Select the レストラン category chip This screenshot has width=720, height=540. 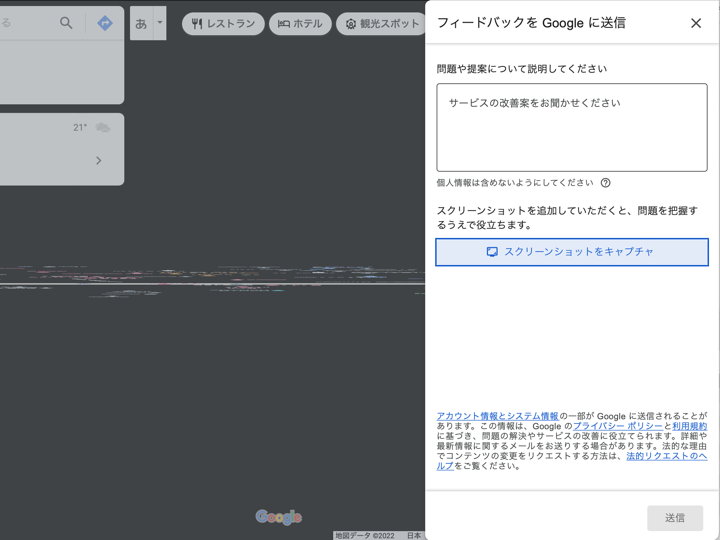coord(223,23)
